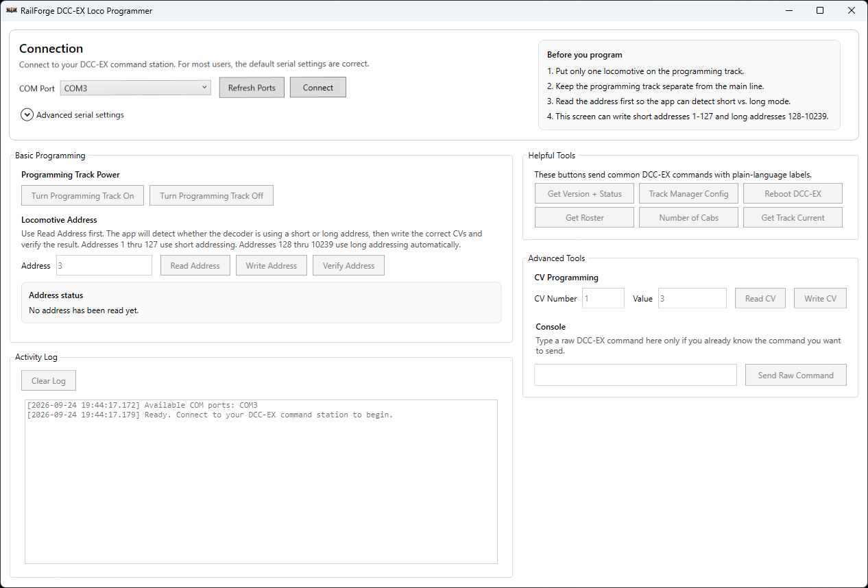Click Write CV button

pyautogui.click(x=821, y=298)
